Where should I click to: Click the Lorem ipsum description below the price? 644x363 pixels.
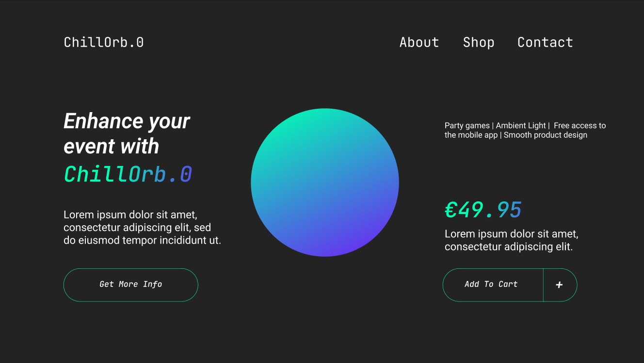(x=511, y=240)
